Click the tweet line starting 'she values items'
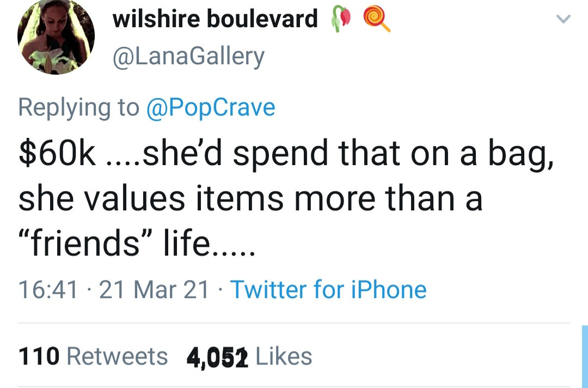The height and width of the screenshot is (388, 588). click(x=250, y=198)
